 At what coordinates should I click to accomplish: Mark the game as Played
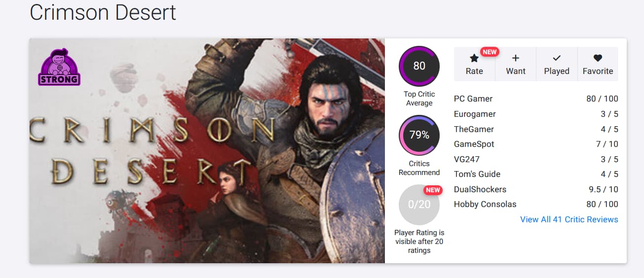(x=557, y=64)
